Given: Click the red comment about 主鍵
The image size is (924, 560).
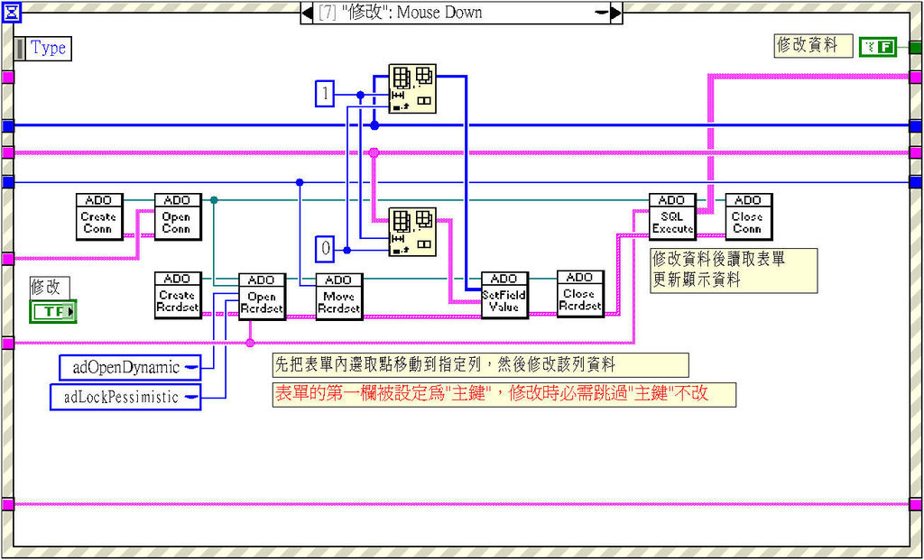Looking at the screenshot, I should pyautogui.click(x=504, y=395).
